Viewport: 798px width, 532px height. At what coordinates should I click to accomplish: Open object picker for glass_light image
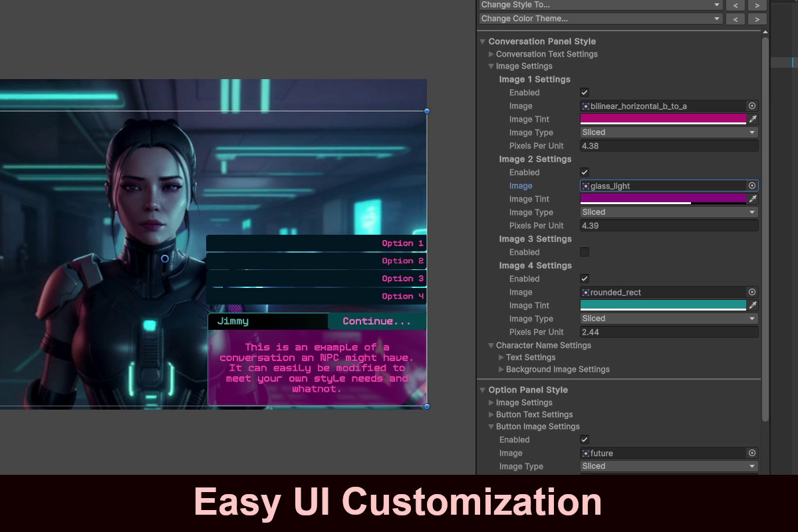(752, 186)
